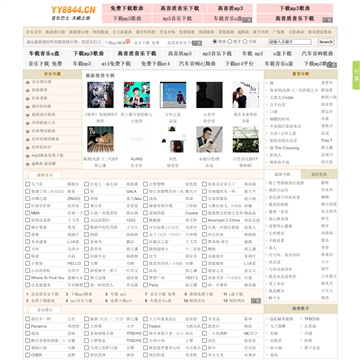Click the pink 免费下载歌曲 banner link
This screenshot has width=360, height=360.
click(x=127, y=8)
